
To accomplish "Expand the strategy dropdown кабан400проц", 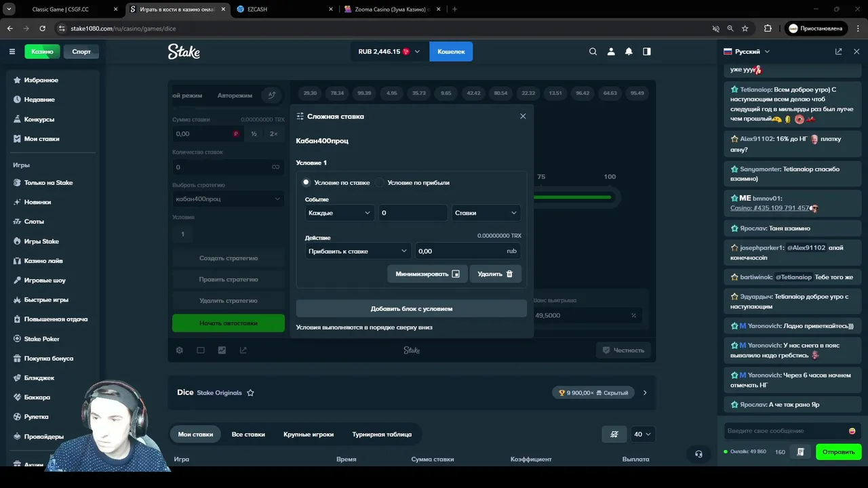I will [229, 199].
